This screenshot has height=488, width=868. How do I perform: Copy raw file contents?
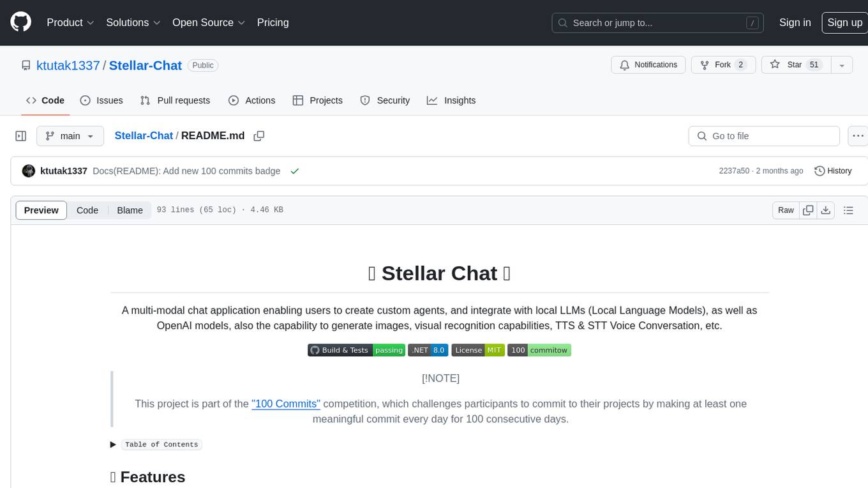click(x=808, y=210)
